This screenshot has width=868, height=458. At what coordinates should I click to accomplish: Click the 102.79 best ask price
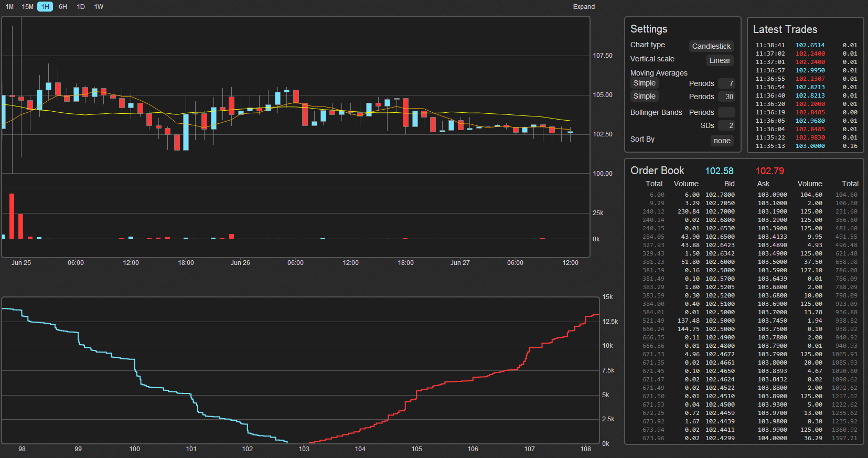pyautogui.click(x=770, y=171)
